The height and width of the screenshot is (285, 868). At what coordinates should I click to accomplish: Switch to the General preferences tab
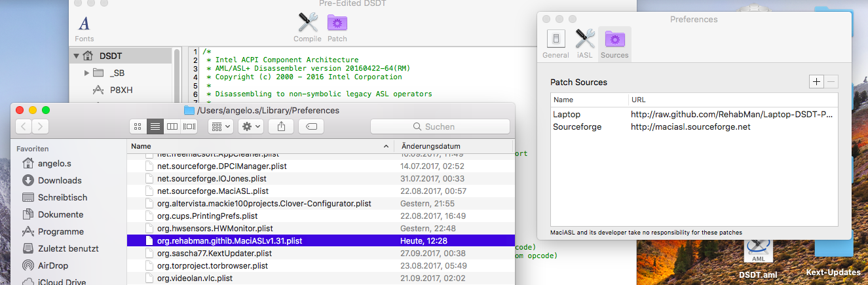pos(556,43)
